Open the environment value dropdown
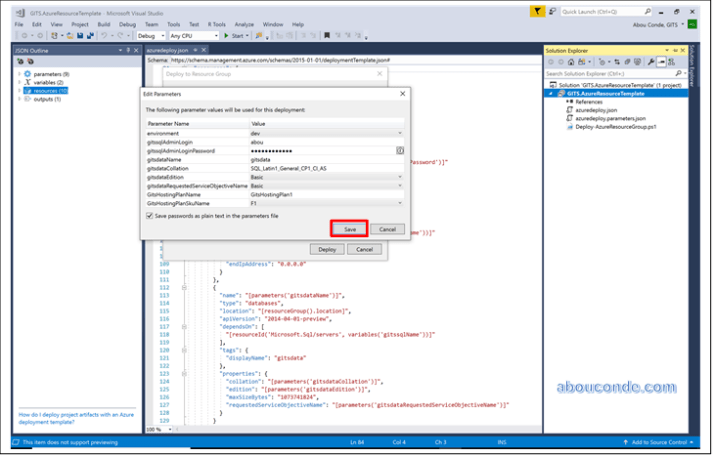 tap(400, 132)
